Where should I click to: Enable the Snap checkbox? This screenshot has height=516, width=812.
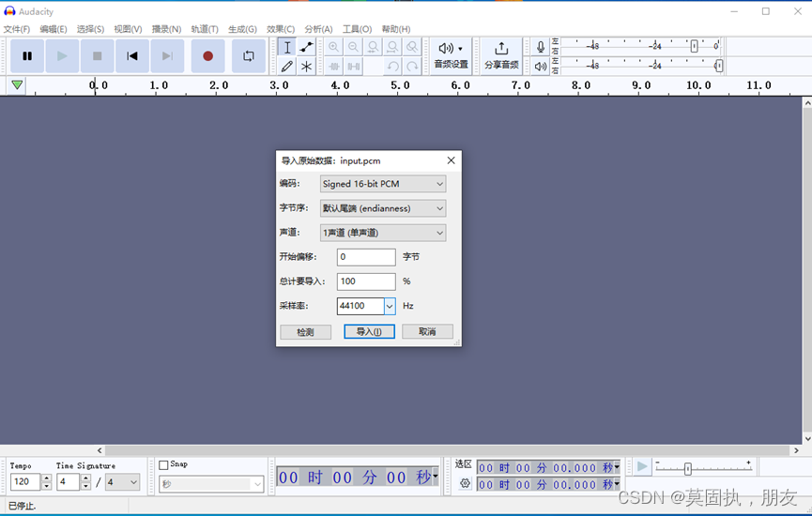[x=163, y=464]
